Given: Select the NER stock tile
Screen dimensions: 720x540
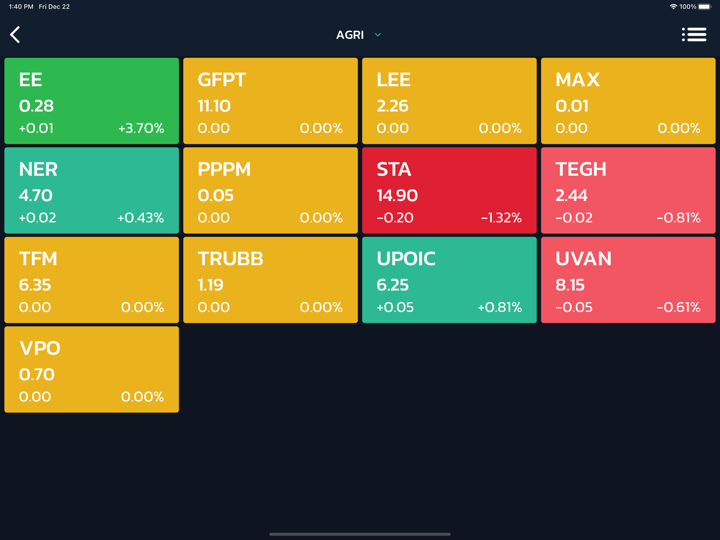Looking at the screenshot, I should 92,191.
